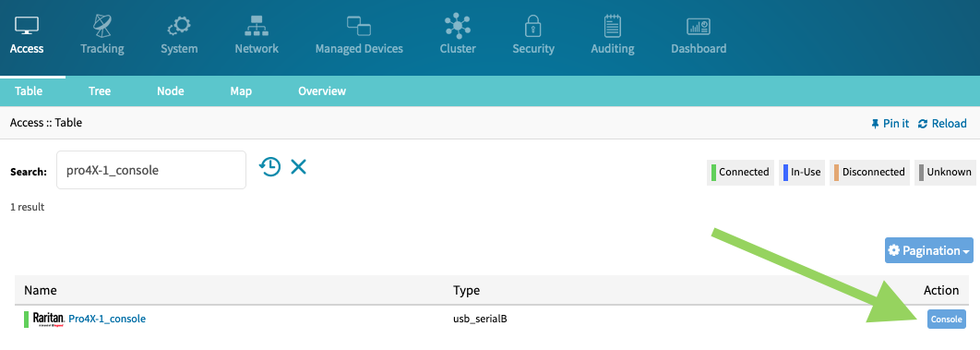
Task: Open Tracking satellite dish icon
Action: pos(102,26)
